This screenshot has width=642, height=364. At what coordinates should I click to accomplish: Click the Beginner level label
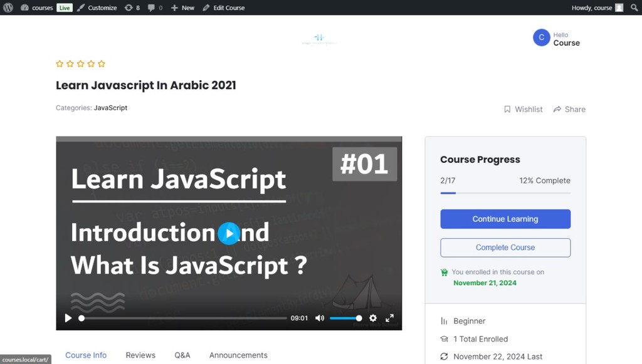click(x=469, y=321)
